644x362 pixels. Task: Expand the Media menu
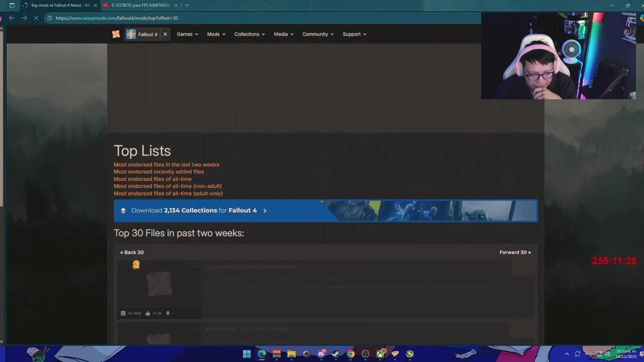(x=283, y=34)
